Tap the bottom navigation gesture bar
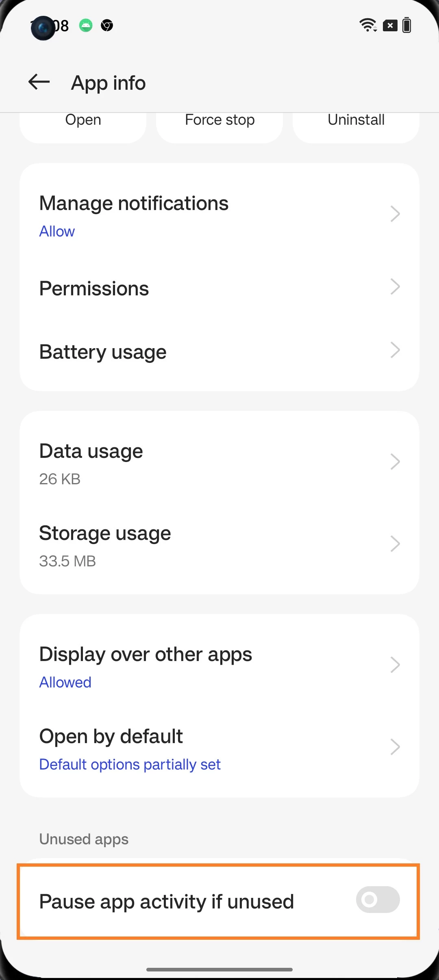439x980 pixels. tap(219, 969)
